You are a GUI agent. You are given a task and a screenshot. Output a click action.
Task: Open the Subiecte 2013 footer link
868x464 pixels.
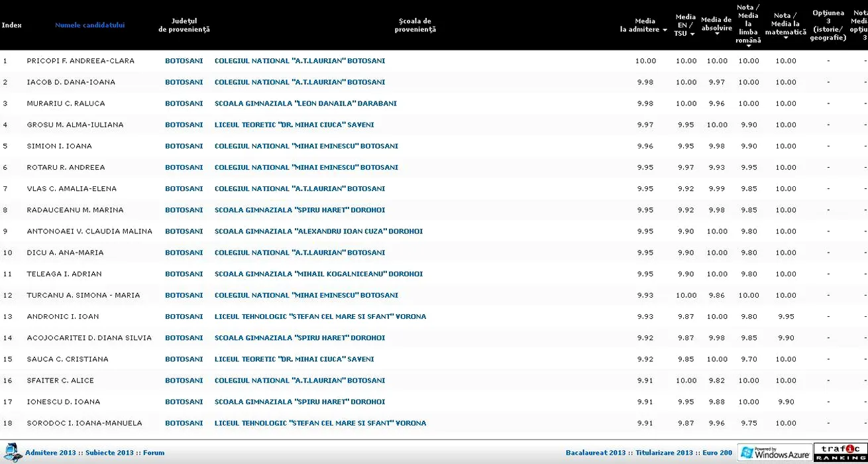coord(109,453)
